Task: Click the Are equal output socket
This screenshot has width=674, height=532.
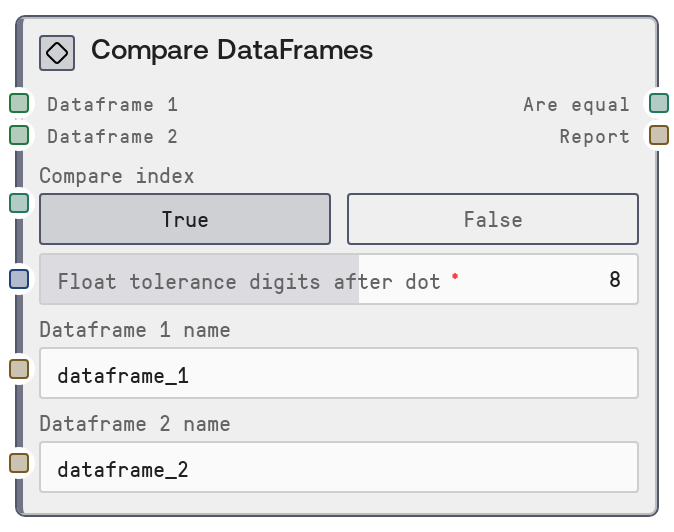Action: (x=658, y=103)
